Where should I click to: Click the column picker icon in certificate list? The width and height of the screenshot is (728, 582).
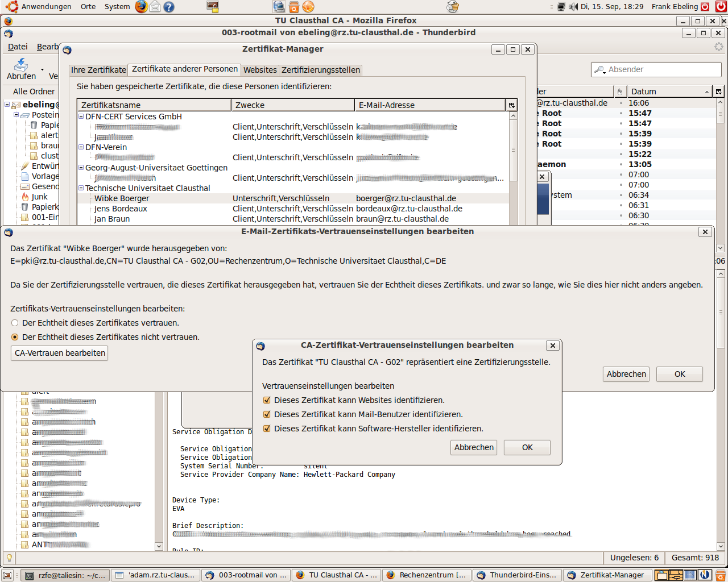click(x=511, y=105)
